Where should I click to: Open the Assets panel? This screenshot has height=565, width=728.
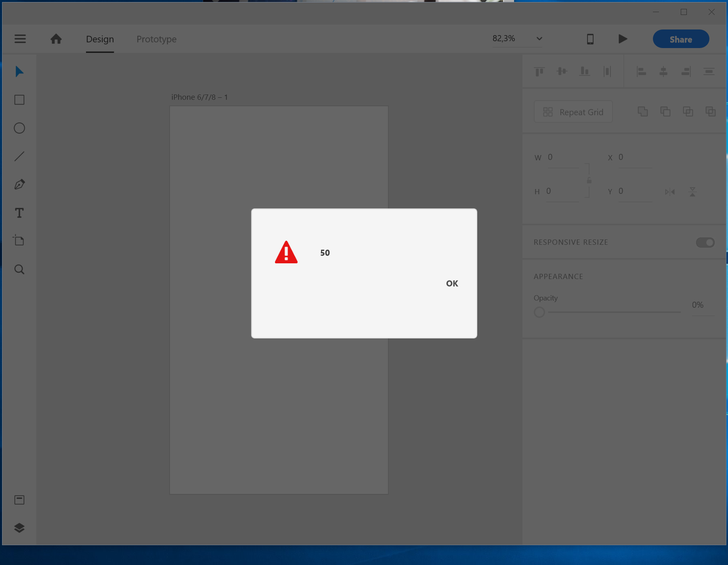click(x=19, y=500)
